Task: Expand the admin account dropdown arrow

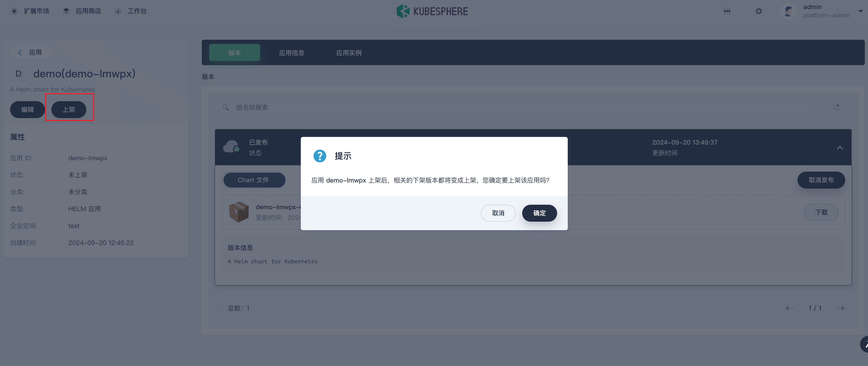Action: pos(860,11)
